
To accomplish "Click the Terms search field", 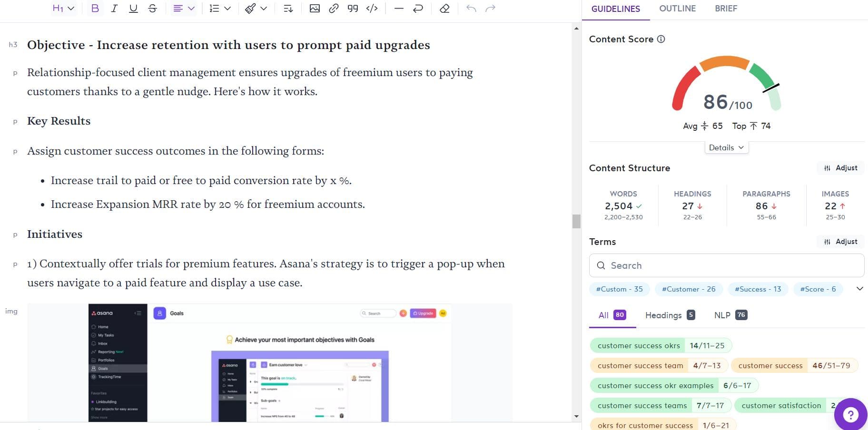I will coord(726,265).
